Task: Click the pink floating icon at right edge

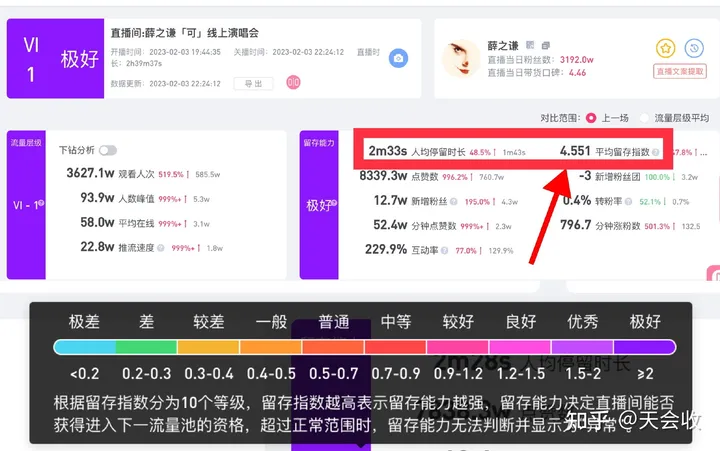Action: click(713, 274)
